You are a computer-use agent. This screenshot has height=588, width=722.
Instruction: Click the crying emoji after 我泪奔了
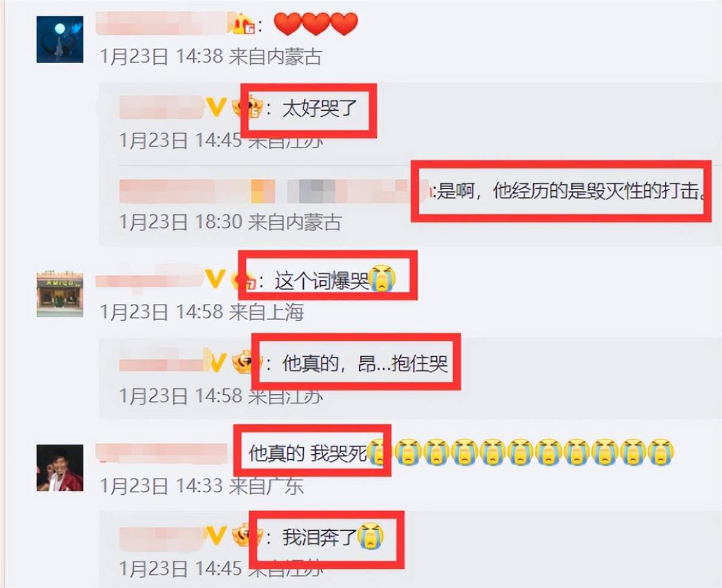point(371,536)
